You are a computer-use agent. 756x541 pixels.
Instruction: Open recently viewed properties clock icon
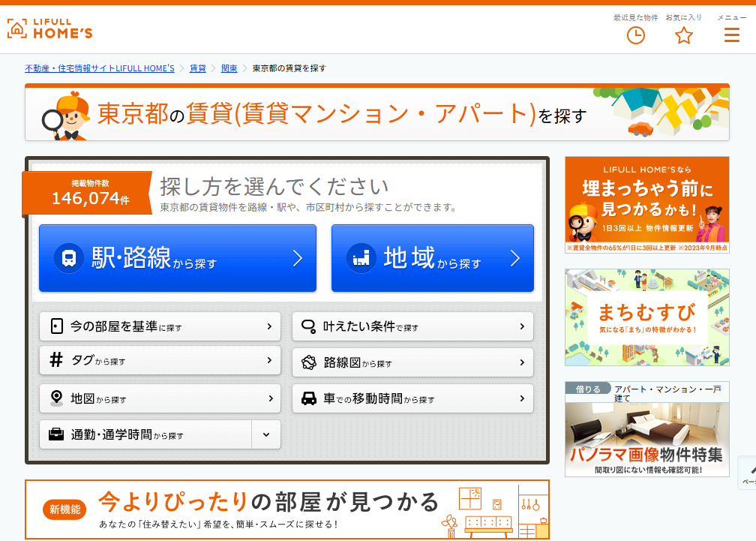pyautogui.click(x=635, y=35)
